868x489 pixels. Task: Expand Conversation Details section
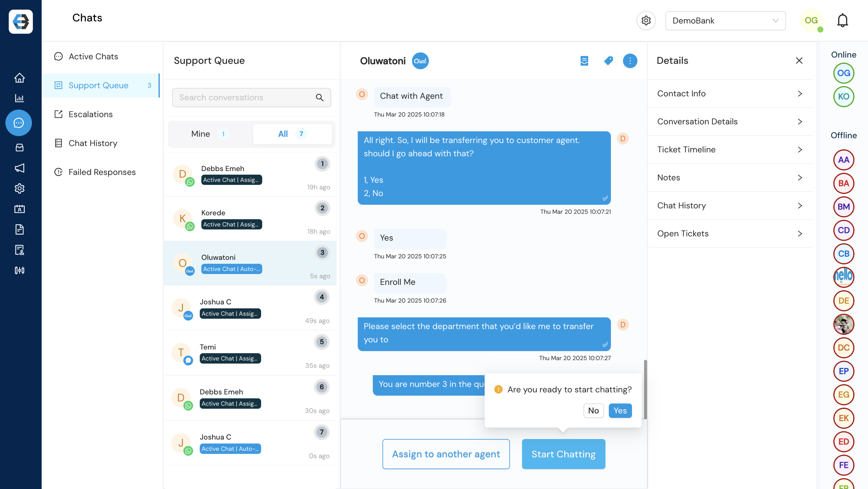730,121
